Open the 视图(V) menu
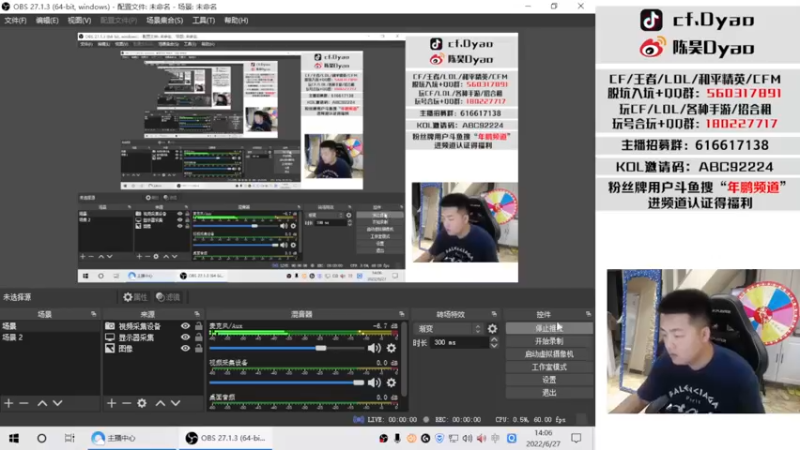 coord(79,20)
